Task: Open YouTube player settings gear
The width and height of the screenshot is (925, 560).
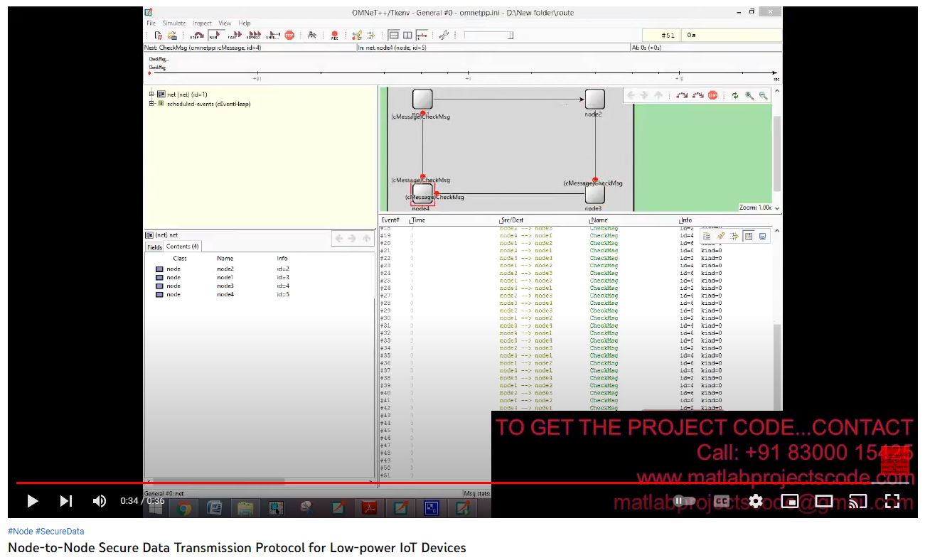Action: 756,501
